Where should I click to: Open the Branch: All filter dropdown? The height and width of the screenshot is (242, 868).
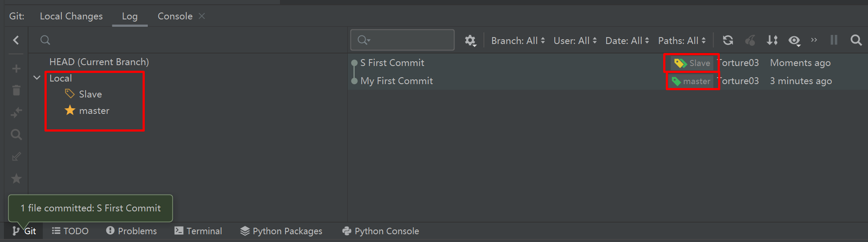(518, 41)
